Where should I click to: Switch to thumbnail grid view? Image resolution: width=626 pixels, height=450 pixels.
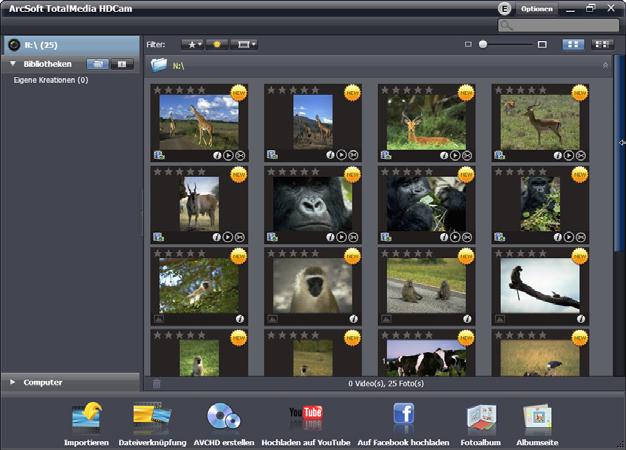[x=573, y=44]
